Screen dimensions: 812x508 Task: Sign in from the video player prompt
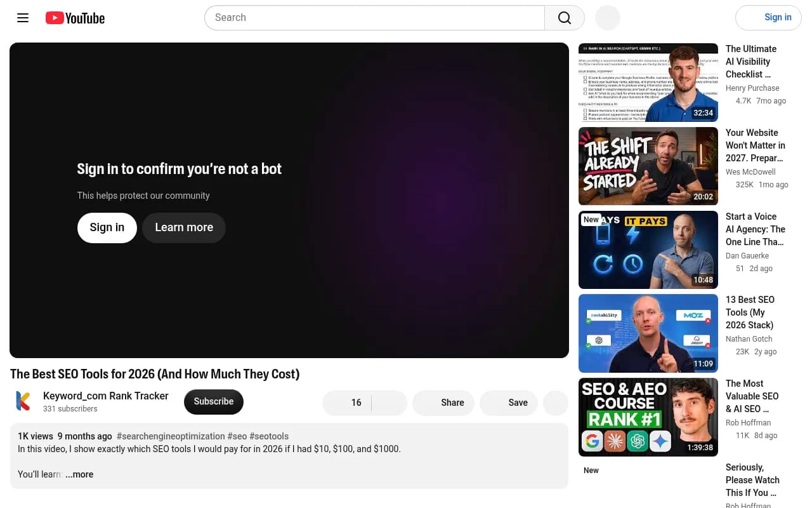107,227
